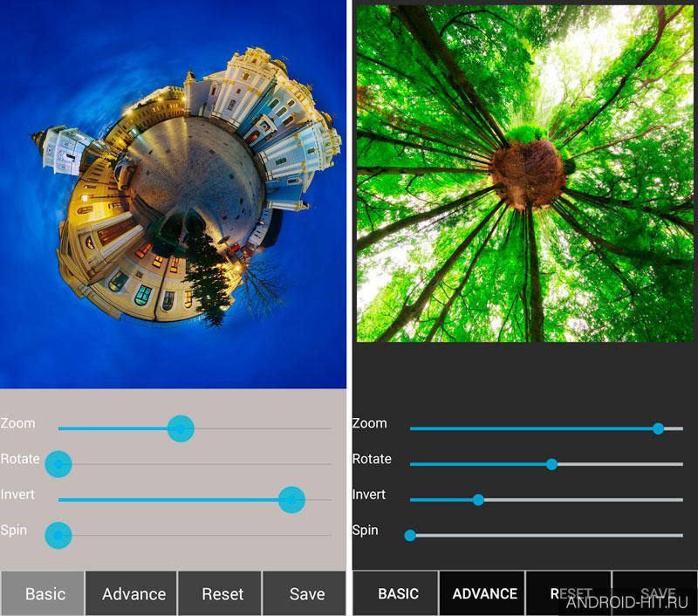Open the Advance tab in left screen
This screenshot has height=616, width=698.
tap(132, 593)
